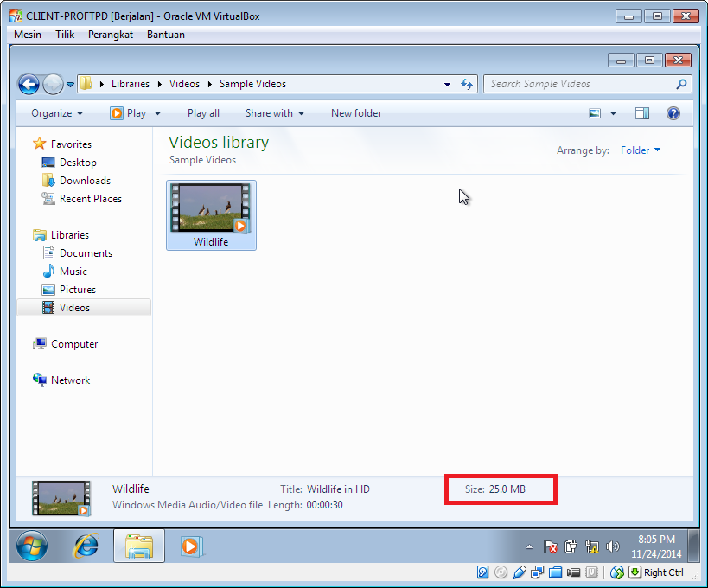708x588 pixels.
Task: Open the Pictures library
Action: coord(69,290)
